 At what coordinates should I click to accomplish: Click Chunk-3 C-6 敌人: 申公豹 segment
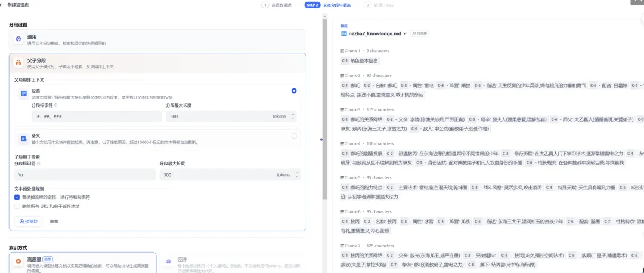coord(450,129)
